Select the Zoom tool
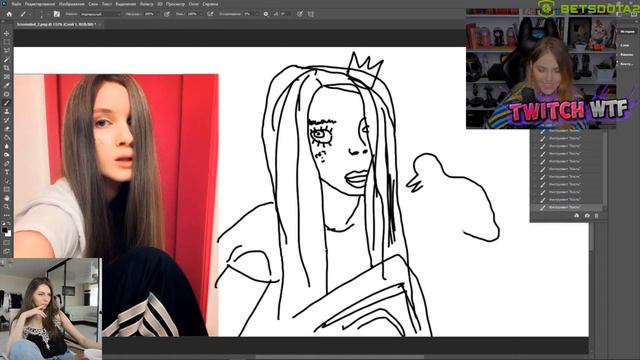 click(x=7, y=207)
